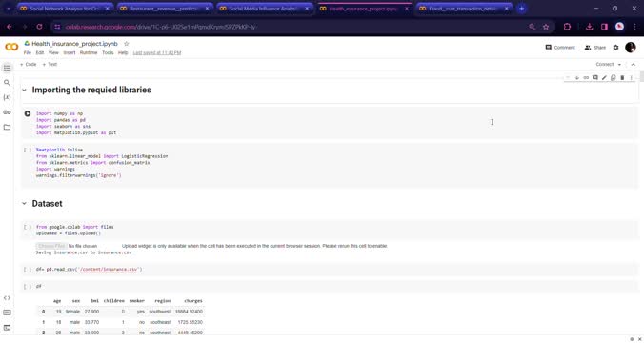The height and width of the screenshot is (343, 644).
Task: Open the File menu
Action: (27, 53)
